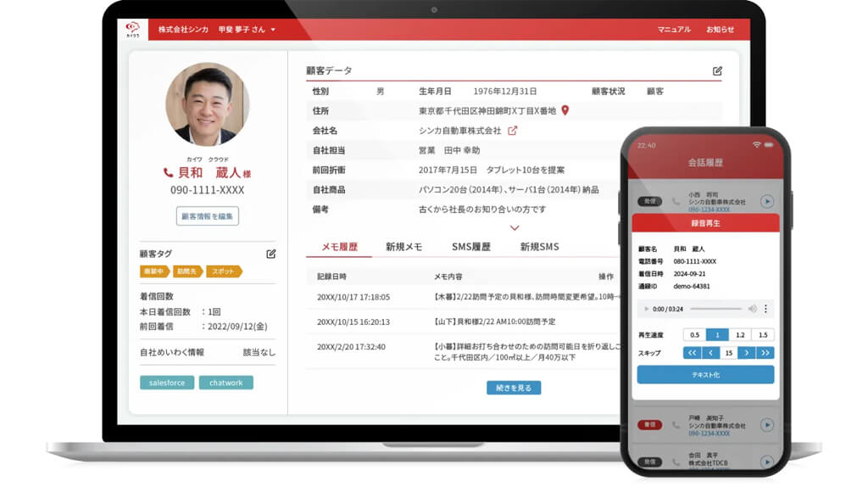Expand customer data with red chevron

pyautogui.click(x=515, y=227)
